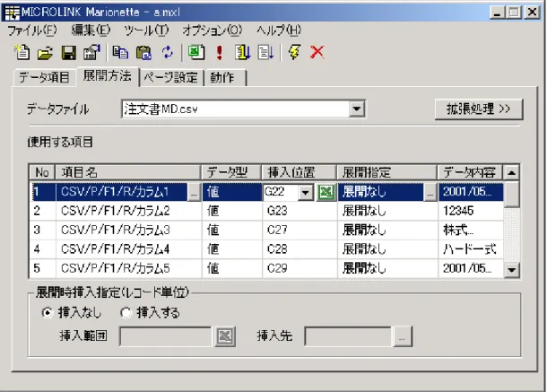Click ellipsis button next to カラム1 item name

(194, 192)
